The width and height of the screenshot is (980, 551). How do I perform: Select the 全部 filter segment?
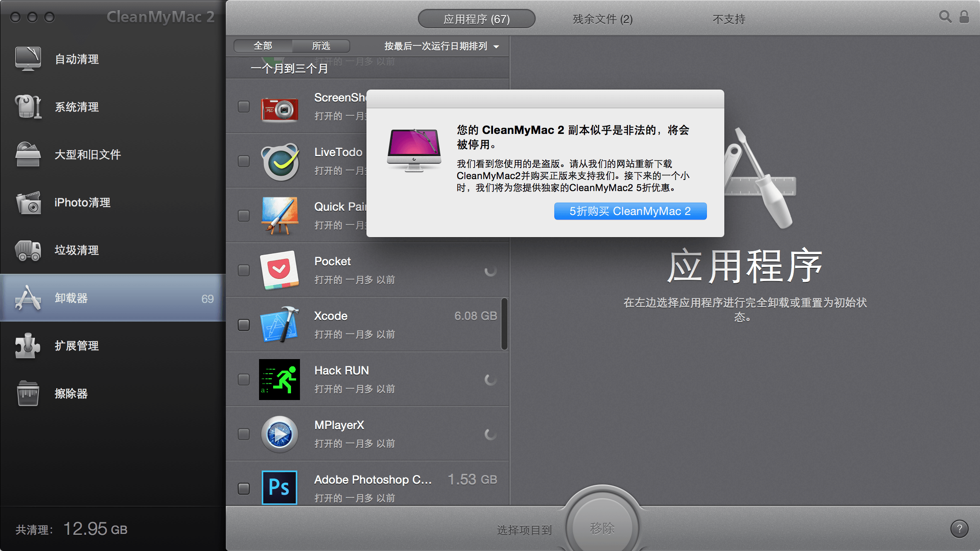click(x=263, y=46)
